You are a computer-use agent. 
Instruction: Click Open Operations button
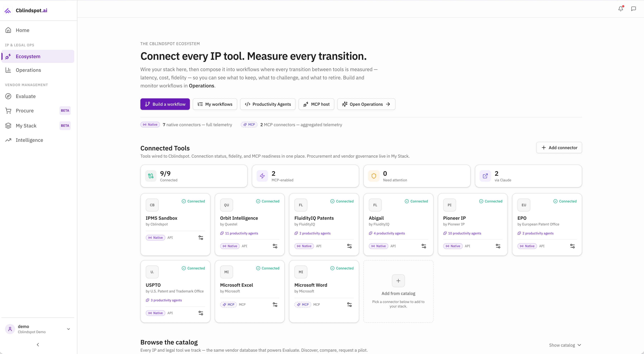(x=366, y=104)
